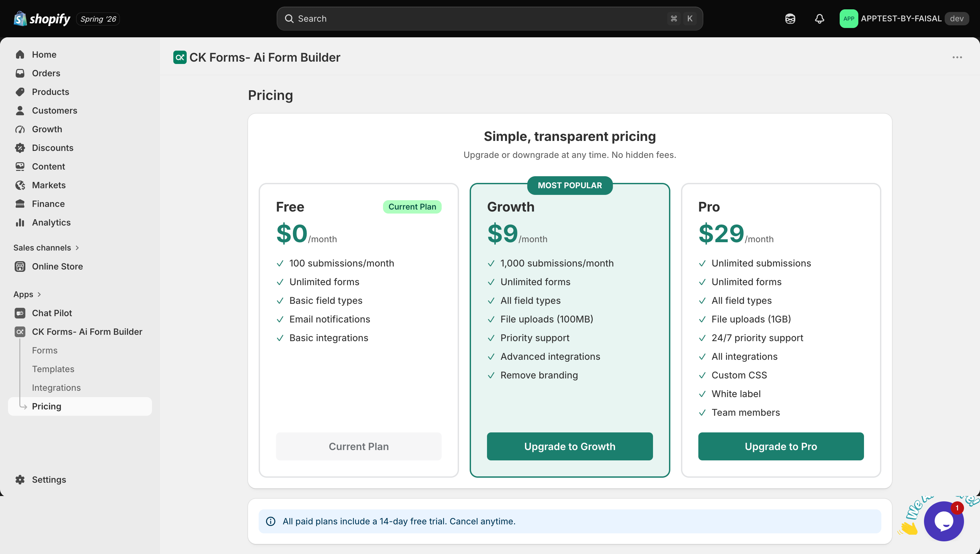Open the APPTEST-BY-FAISAL store menu

(x=904, y=19)
